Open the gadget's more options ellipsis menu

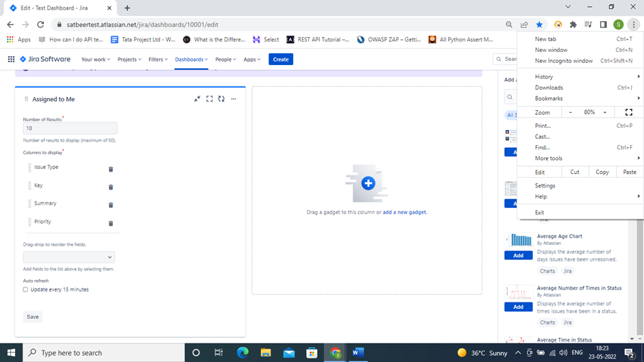pos(234,99)
